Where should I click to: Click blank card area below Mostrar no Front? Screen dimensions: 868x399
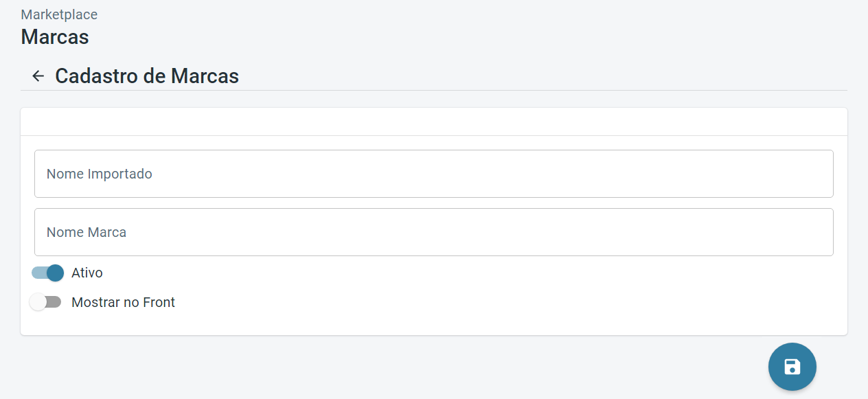coord(433,323)
